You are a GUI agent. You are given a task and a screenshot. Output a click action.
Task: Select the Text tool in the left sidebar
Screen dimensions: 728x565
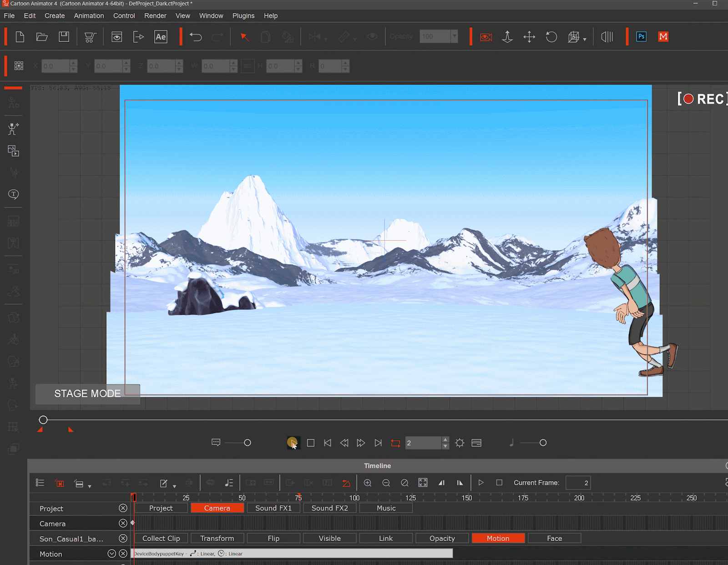tap(13, 194)
